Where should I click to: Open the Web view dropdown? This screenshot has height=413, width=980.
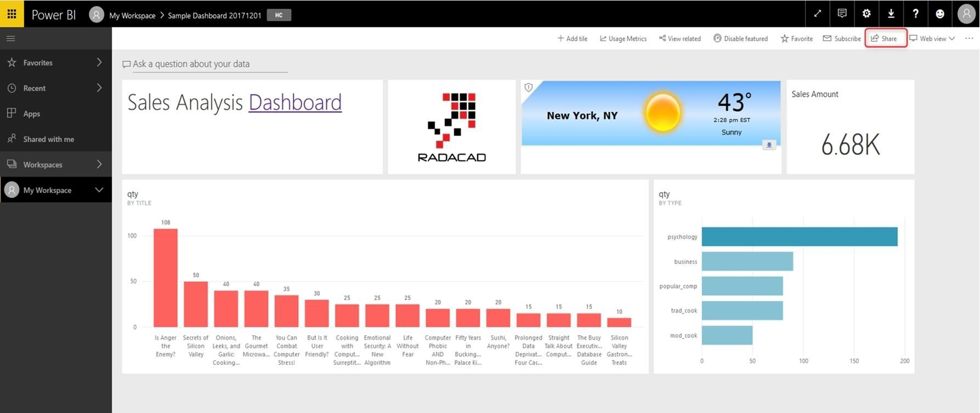(x=932, y=38)
